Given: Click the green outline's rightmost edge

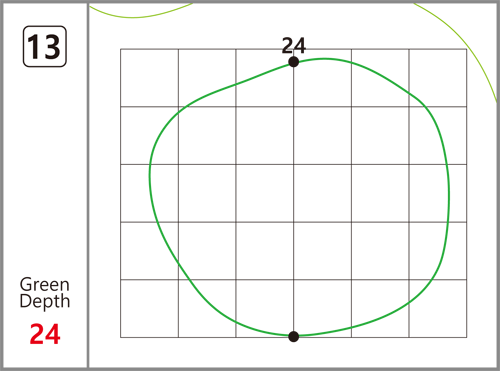Looking at the screenshot, I should [x=449, y=193].
